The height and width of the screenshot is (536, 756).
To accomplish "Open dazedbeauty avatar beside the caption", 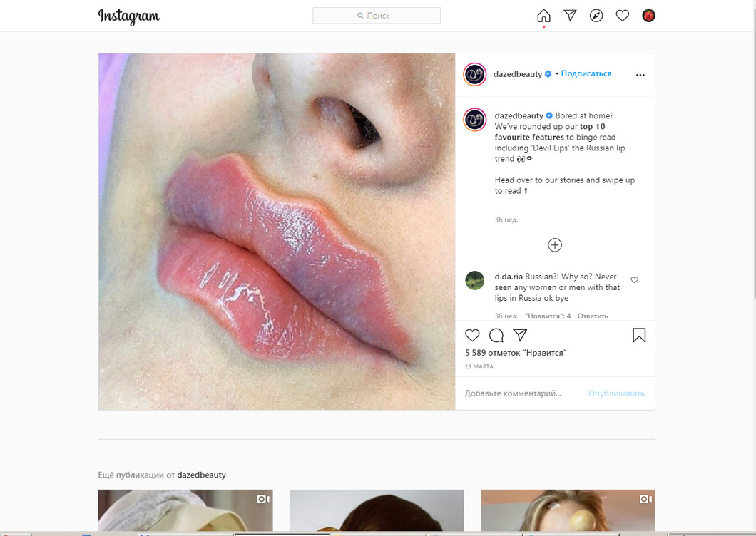I will [474, 120].
